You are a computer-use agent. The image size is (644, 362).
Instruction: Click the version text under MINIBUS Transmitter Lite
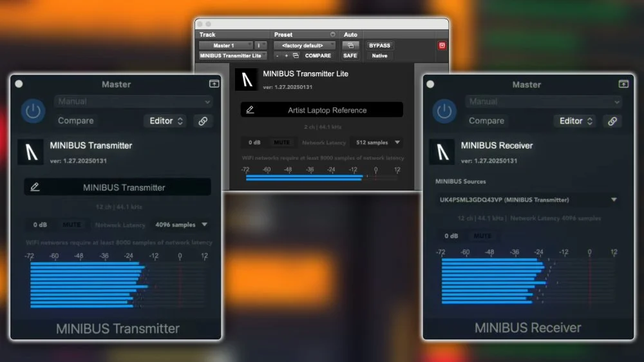[x=287, y=87]
